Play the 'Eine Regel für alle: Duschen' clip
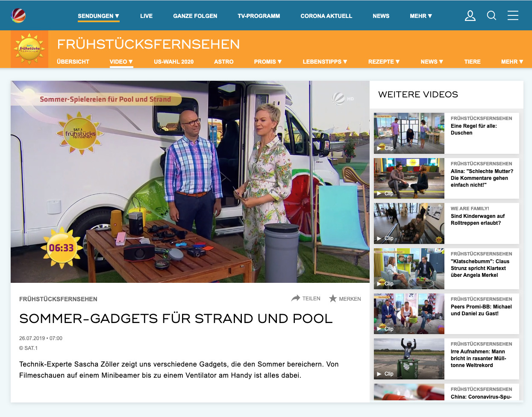Screen dimensions: 532x417 coord(409,133)
